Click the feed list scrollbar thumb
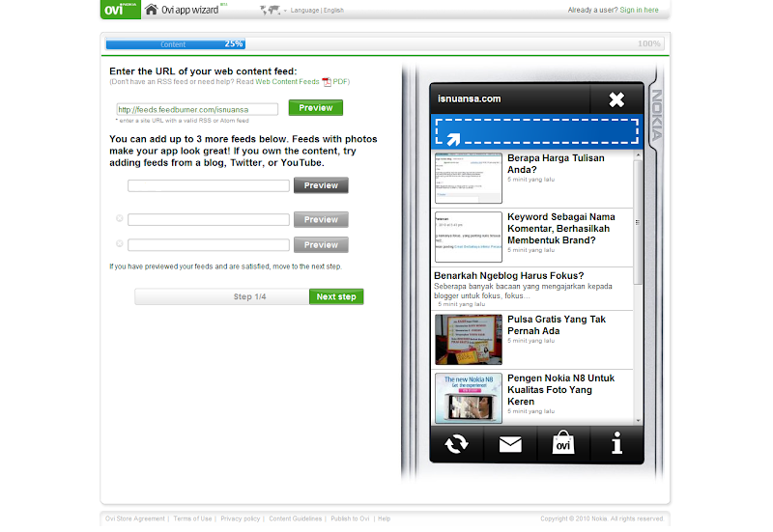The image size is (773, 532). pyautogui.click(x=638, y=222)
